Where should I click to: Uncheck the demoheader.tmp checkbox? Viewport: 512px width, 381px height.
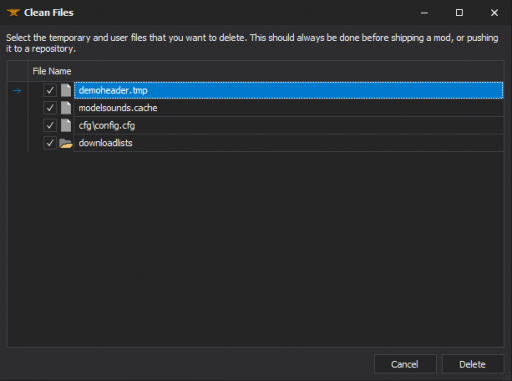pyautogui.click(x=50, y=90)
